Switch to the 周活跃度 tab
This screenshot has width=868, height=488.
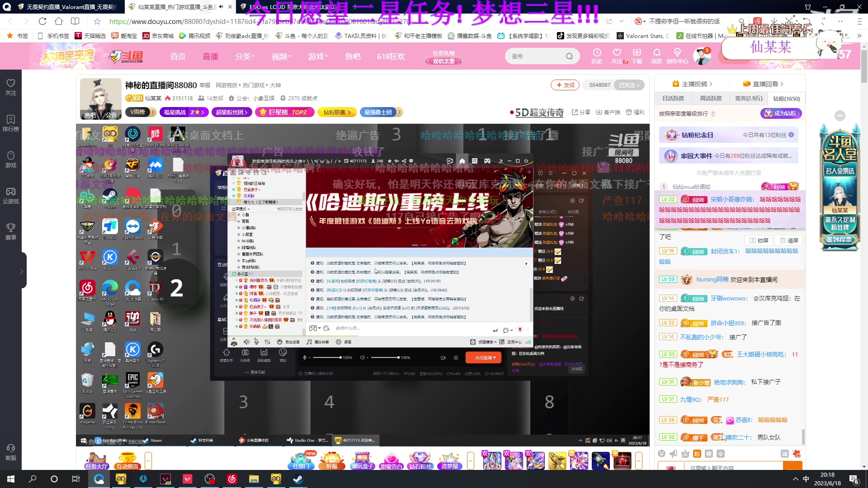(x=711, y=98)
